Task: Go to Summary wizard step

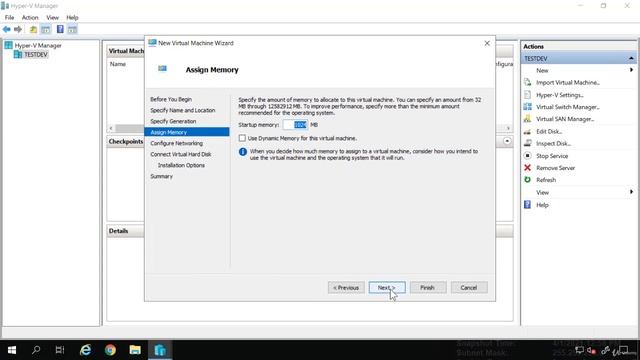Action: 162,176
